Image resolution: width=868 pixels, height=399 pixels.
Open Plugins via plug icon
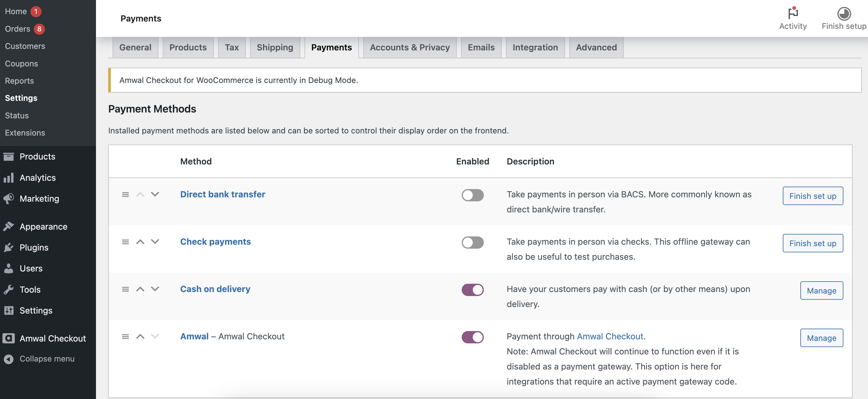9,247
